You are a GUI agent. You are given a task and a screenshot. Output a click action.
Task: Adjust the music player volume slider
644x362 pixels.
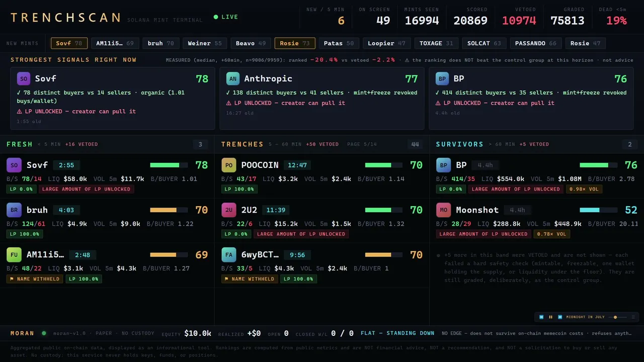pyautogui.click(x=617, y=317)
